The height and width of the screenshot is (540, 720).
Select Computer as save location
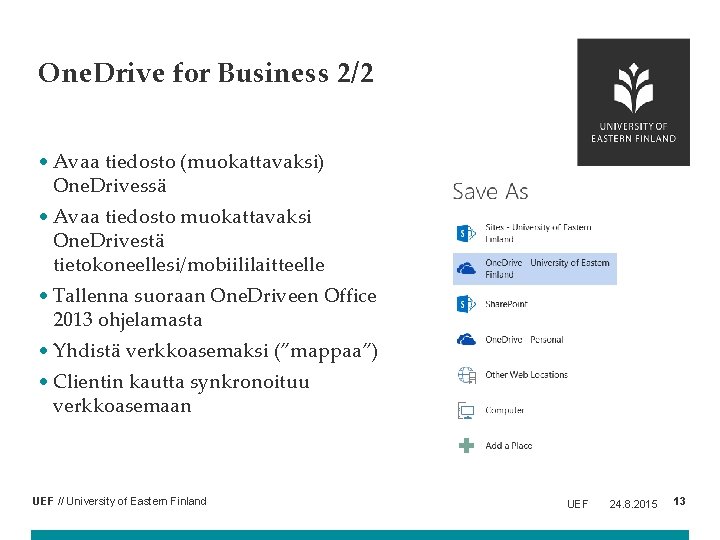coord(534,410)
